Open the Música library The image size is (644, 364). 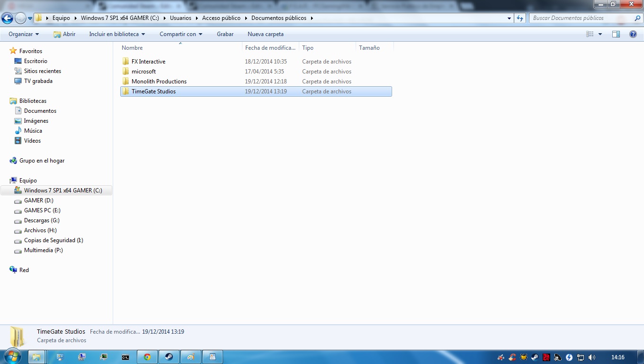click(33, 131)
